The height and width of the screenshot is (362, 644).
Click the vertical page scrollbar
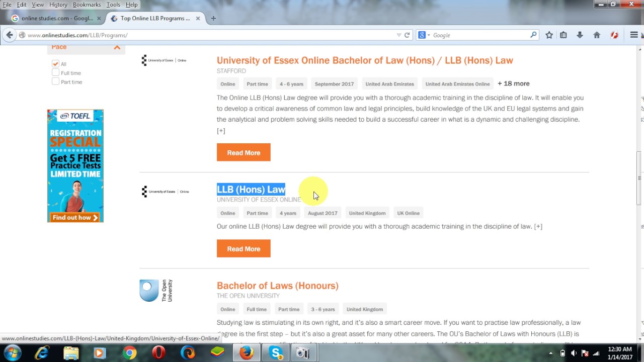pos(640,178)
